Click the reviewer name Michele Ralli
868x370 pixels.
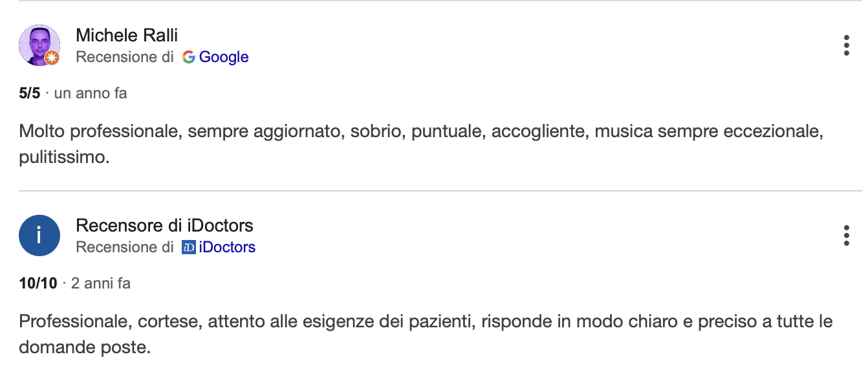[x=127, y=35]
